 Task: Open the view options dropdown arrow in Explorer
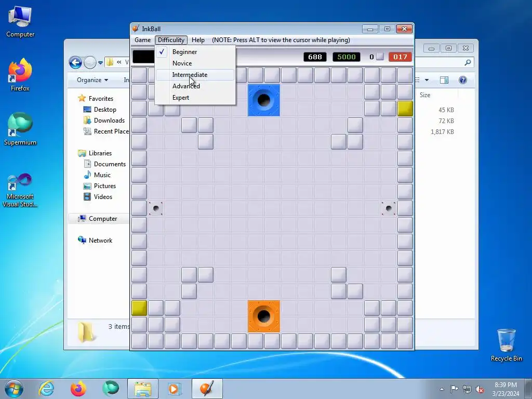click(x=427, y=80)
